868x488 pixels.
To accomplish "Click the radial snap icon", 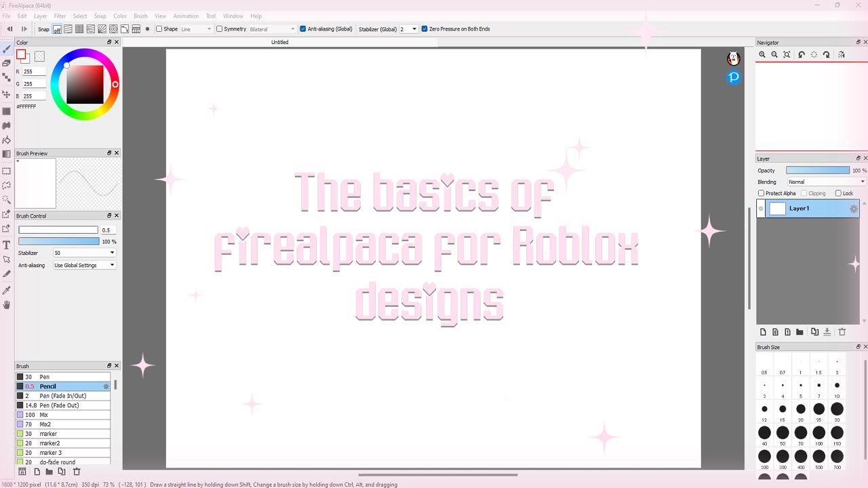I will 102,29.
